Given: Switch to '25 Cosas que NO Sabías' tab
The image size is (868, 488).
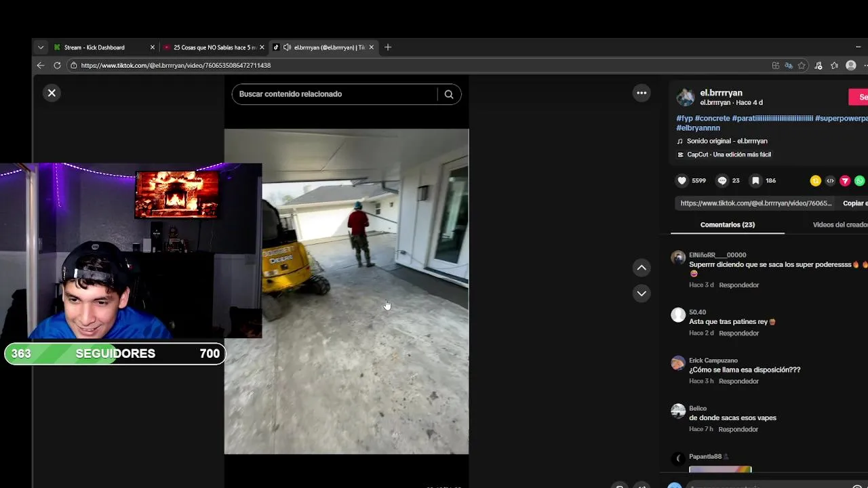Looking at the screenshot, I should [214, 47].
